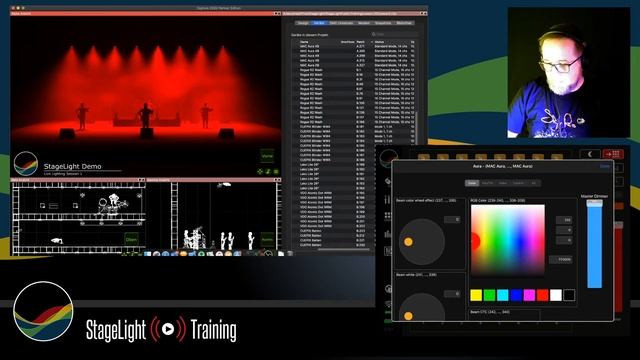Click the last gold playback button in controller
This screenshot has width=640, height=360.
[557, 157]
